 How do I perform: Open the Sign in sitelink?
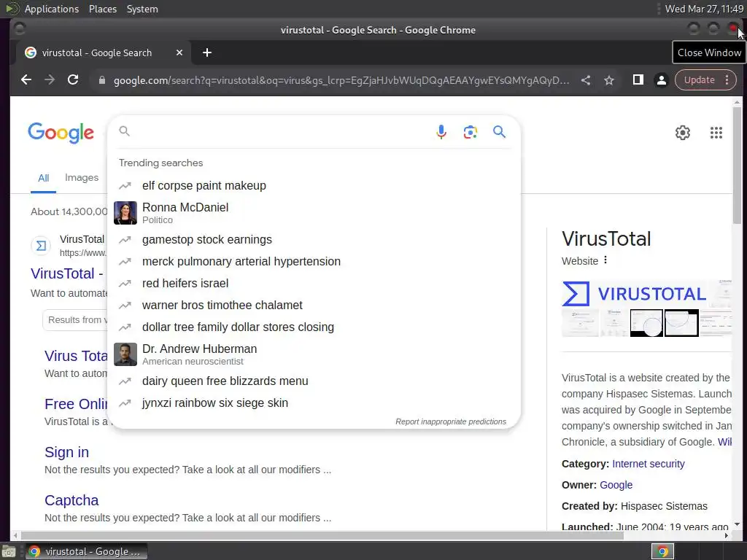[66, 452]
